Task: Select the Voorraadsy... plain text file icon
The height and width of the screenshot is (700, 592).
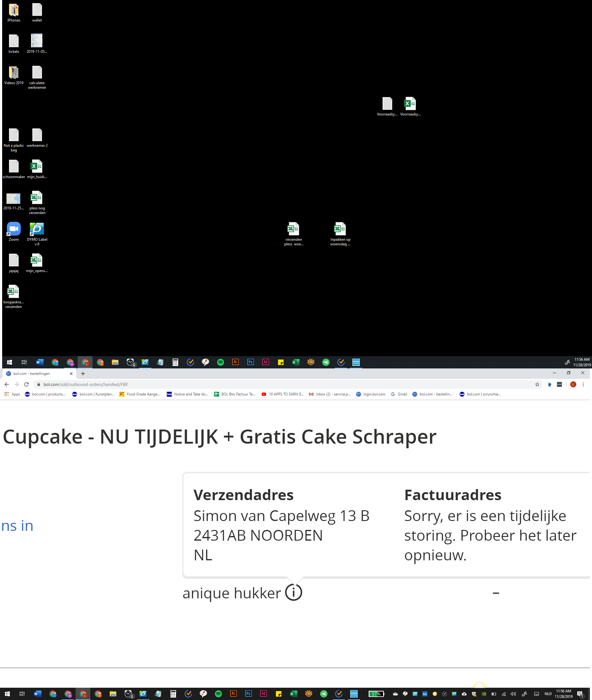Action: [x=387, y=107]
